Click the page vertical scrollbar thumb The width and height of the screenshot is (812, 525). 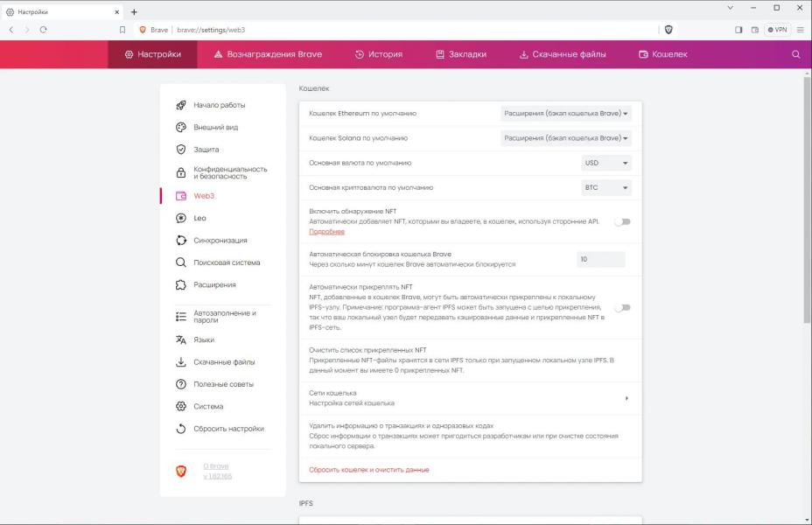tap(806, 199)
